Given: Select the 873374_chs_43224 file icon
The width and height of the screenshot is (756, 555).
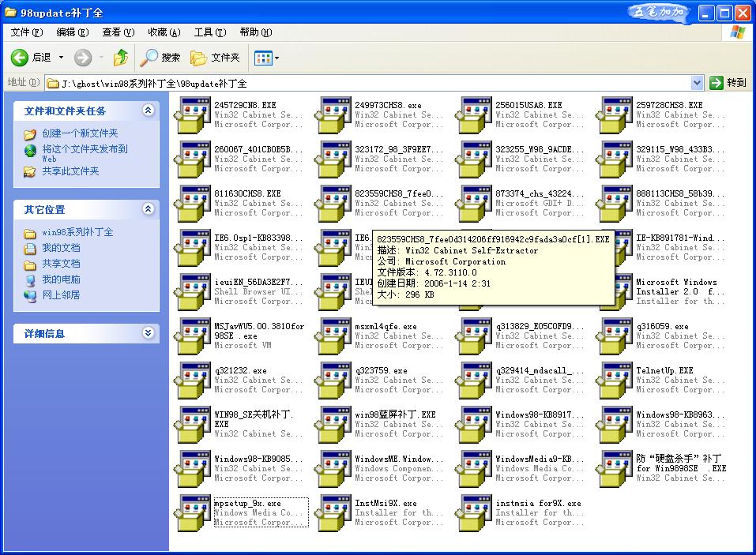Looking at the screenshot, I should 474,204.
